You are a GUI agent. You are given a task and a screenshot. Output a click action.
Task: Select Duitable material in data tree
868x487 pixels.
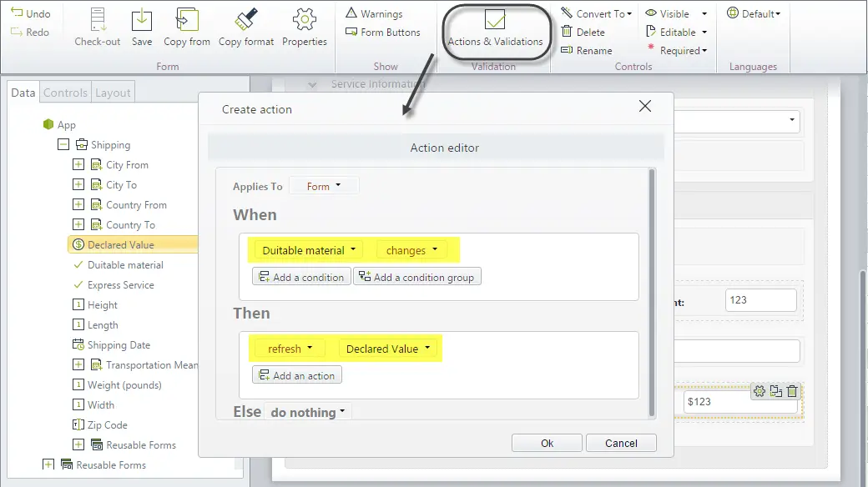tap(119, 264)
